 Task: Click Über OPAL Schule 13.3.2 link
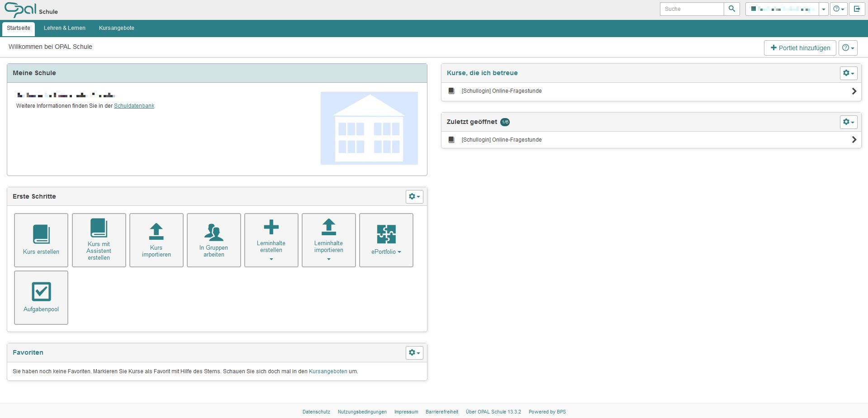coord(493,412)
